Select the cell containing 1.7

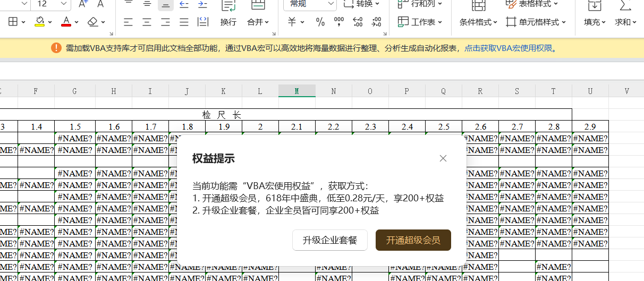coord(150,126)
